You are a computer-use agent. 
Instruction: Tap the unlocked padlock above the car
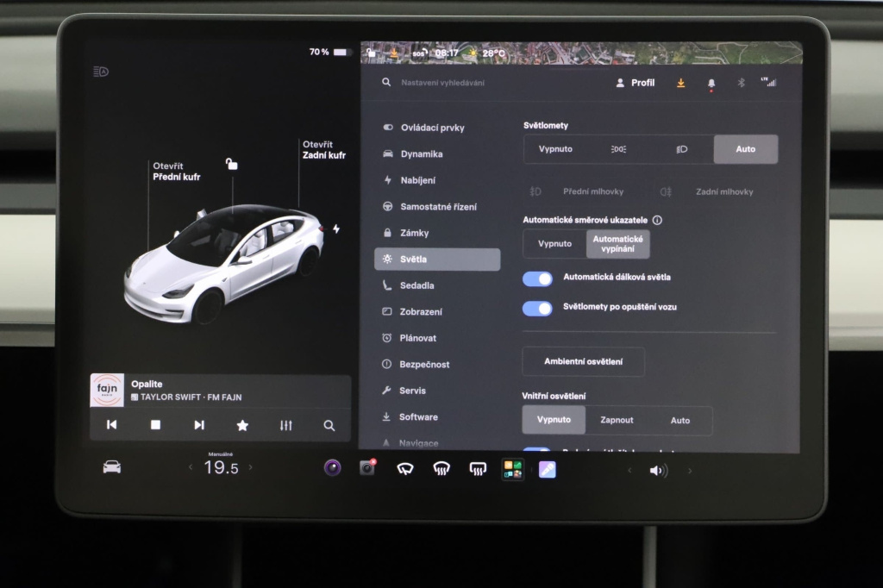coord(231,164)
